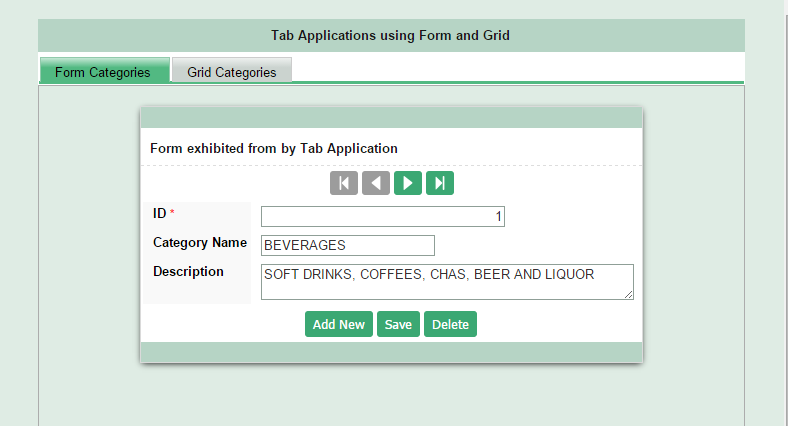Screen dimensions: 788x426
Task: Select the Description text area
Action: (x=447, y=282)
